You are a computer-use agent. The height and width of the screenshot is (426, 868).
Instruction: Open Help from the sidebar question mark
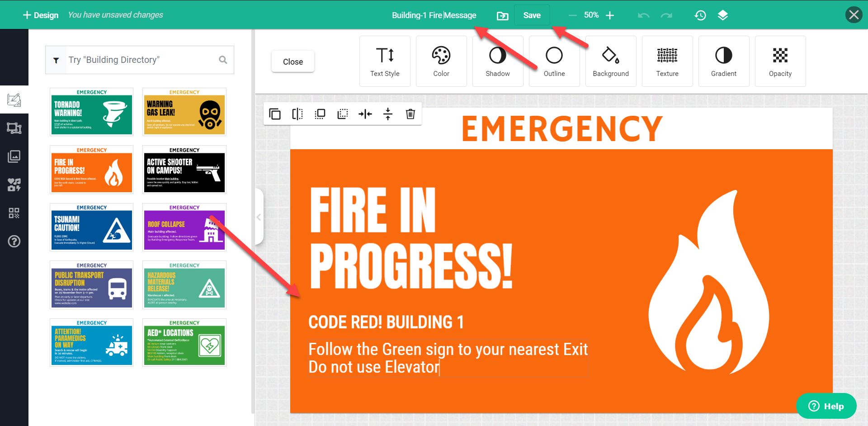pyautogui.click(x=14, y=241)
